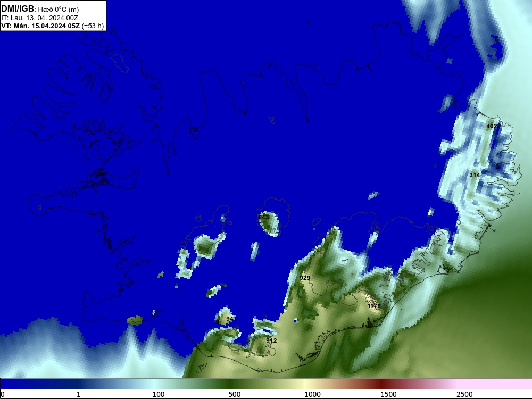Image resolution: width=532 pixels, height=399 pixels.
Task: Click the map value 1170
Action: pos(374,306)
